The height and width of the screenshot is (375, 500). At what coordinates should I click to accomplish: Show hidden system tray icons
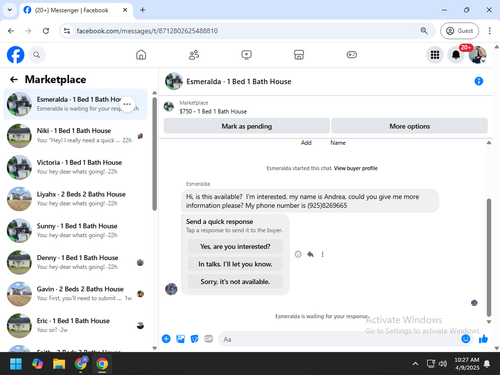415,364
